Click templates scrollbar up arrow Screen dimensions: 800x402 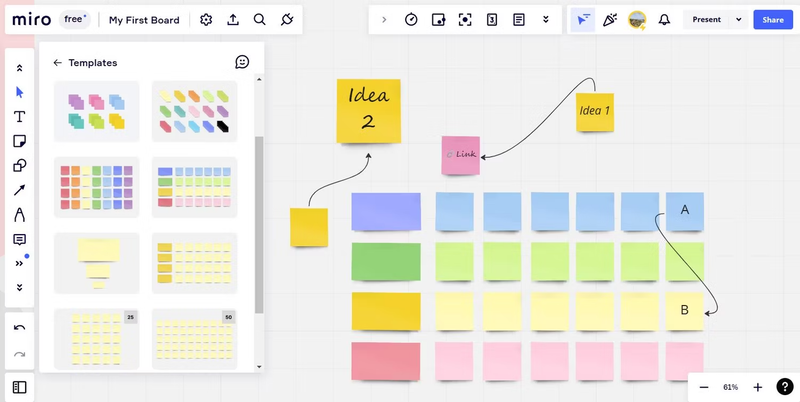[259, 80]
